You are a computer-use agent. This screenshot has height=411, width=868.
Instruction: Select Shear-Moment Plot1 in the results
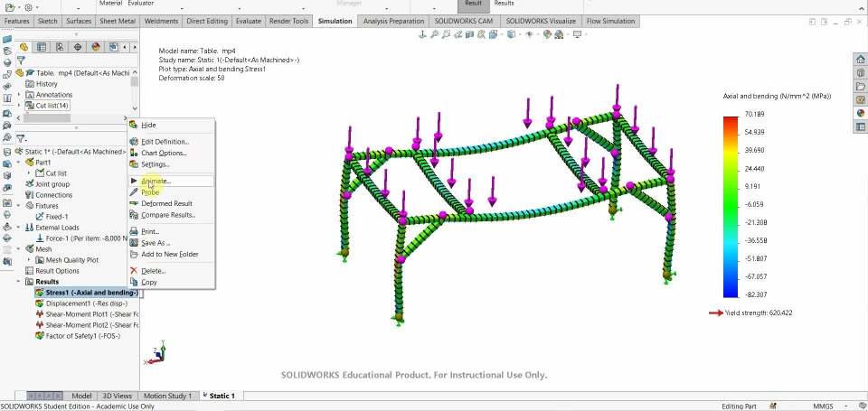click(x=87, y=314)
